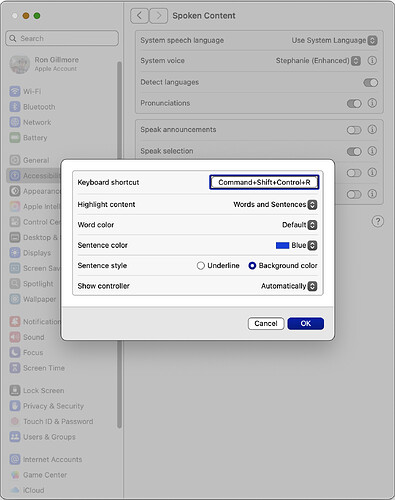The image size is (395, 500).
Task: Click info icon next to System voice
Action: click(x=372, y=61)
